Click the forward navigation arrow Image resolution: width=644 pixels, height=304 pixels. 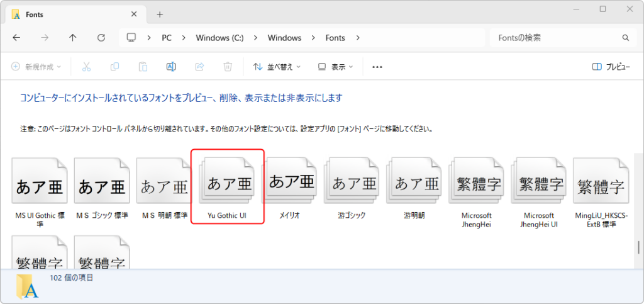(45, 38)
